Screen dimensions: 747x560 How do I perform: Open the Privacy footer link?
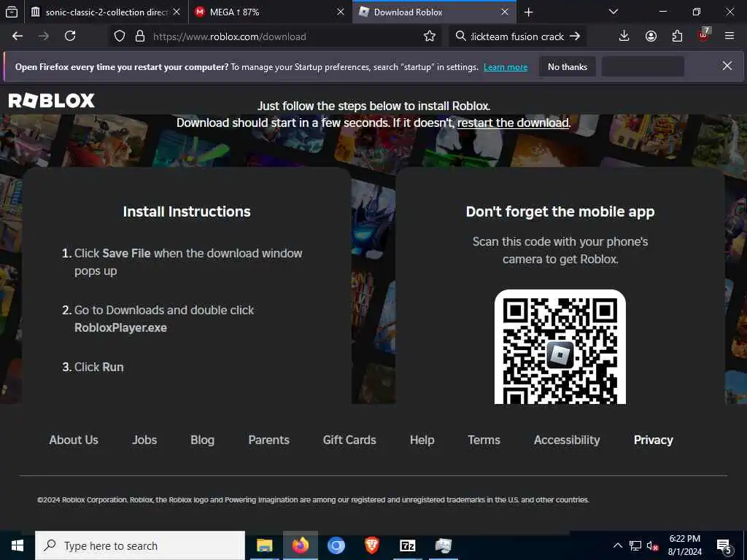(x=653, y=440)
